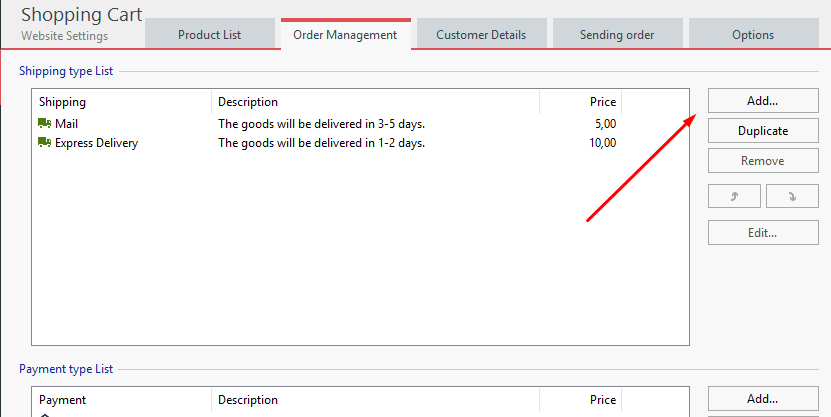Screen dimensions: 831x417
Task: Go to the Sending order tab
Action: pos(617,35)
